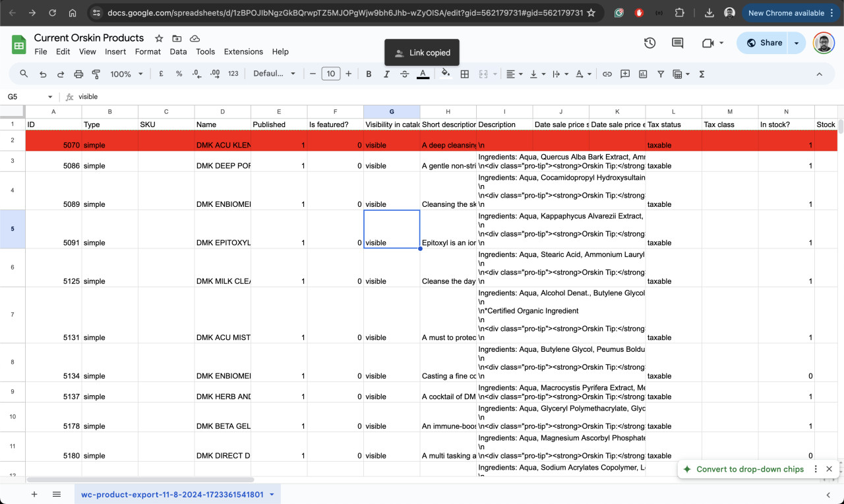Star the Current Orskin Products document
Image resolution: width=844 pixels, height=504 pixels.
159,38
